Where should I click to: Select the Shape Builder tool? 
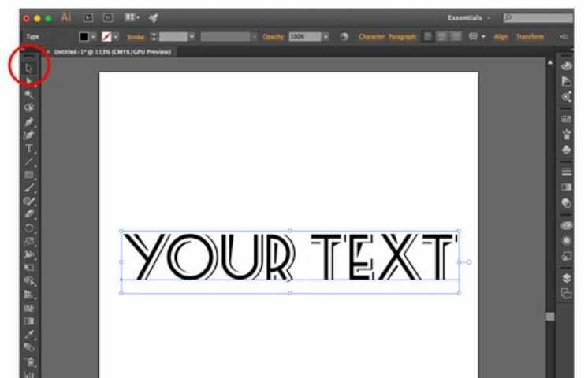pos(29,281)
